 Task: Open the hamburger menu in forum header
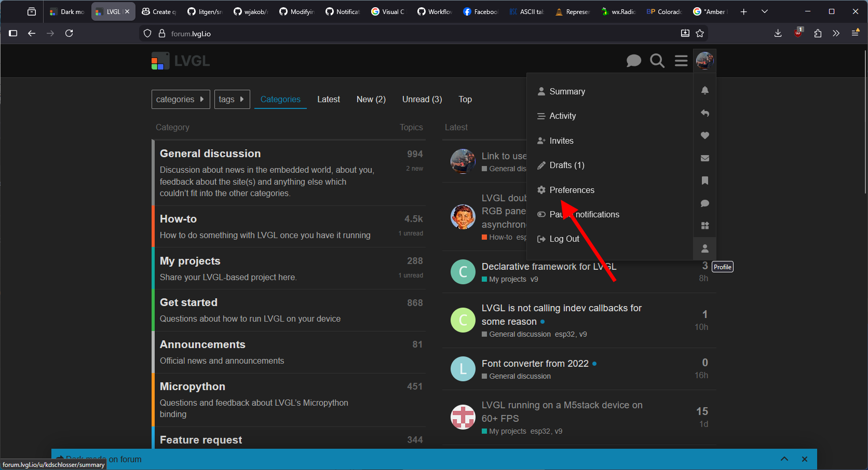point(681,61)
